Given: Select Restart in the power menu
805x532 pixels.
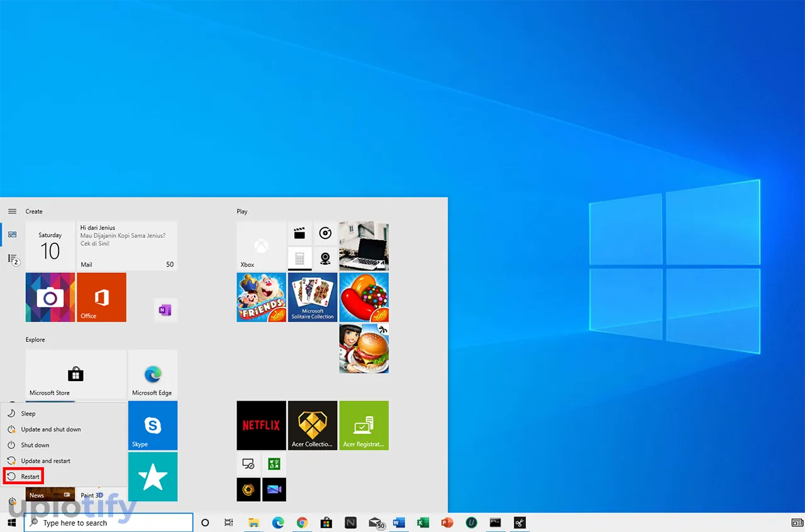Looking at the screenshot, I should pyautogui.click(x=24, y=477).
